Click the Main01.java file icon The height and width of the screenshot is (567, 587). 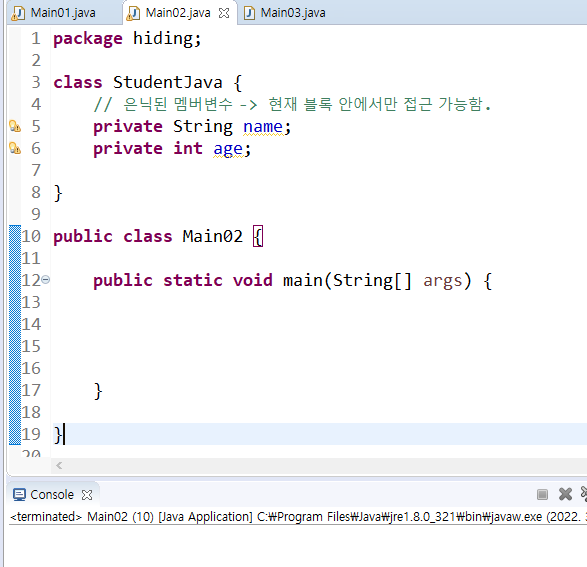click(18, 13)
